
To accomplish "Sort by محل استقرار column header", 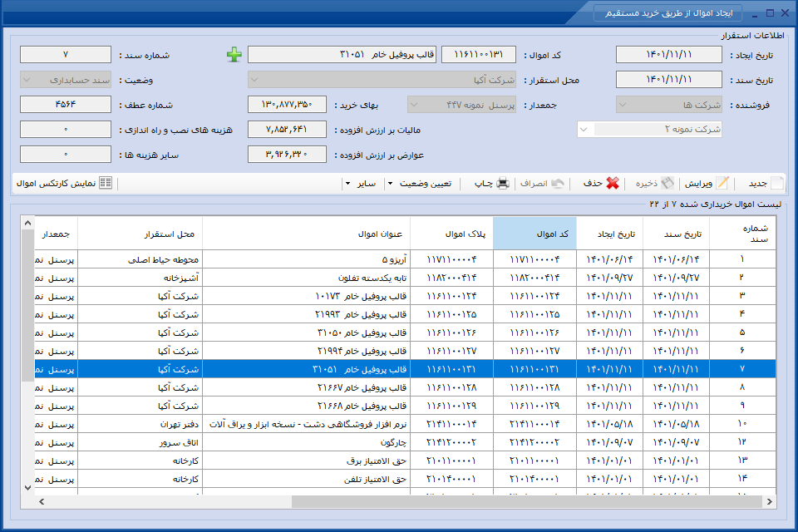I will [x=140, y=234].
